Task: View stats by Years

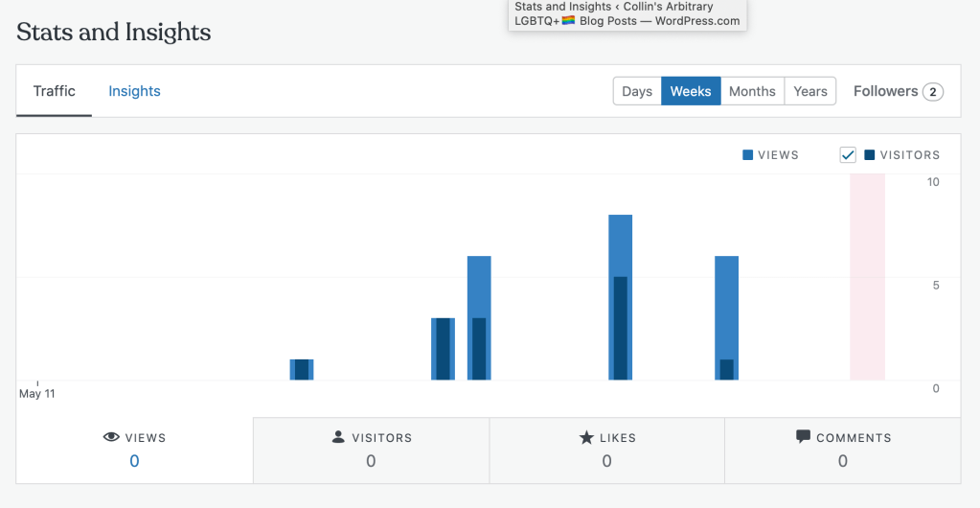Action: point(810,91)
